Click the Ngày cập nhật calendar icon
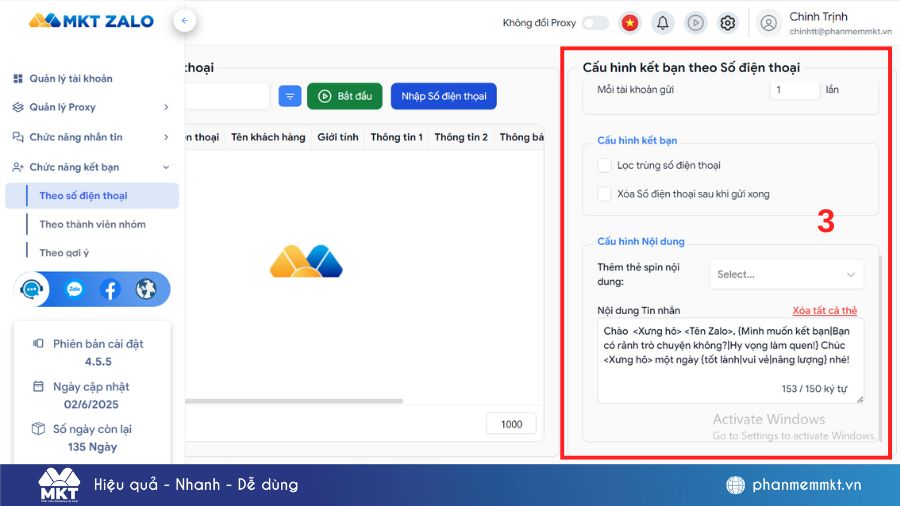The image size is (900, 506). point(38,386)
